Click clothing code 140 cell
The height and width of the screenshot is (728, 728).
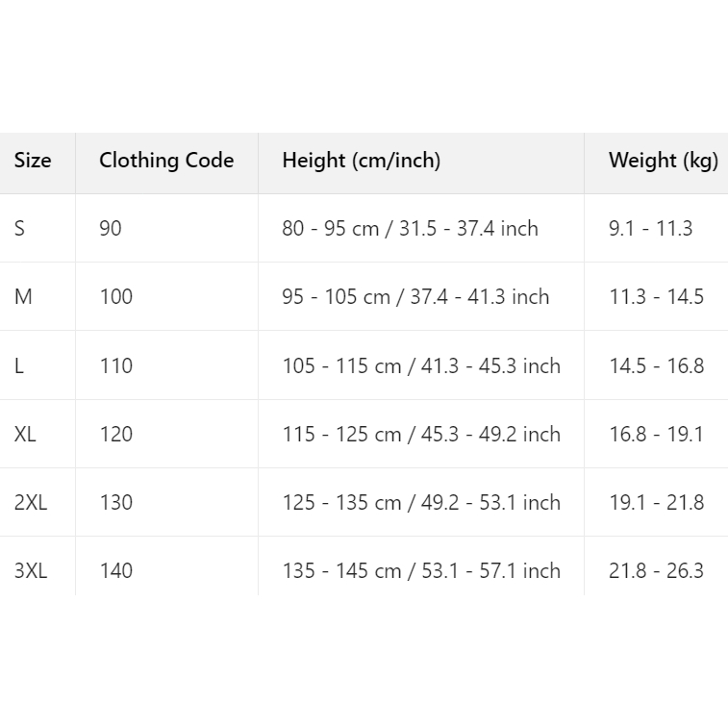(x=116, y=571)
